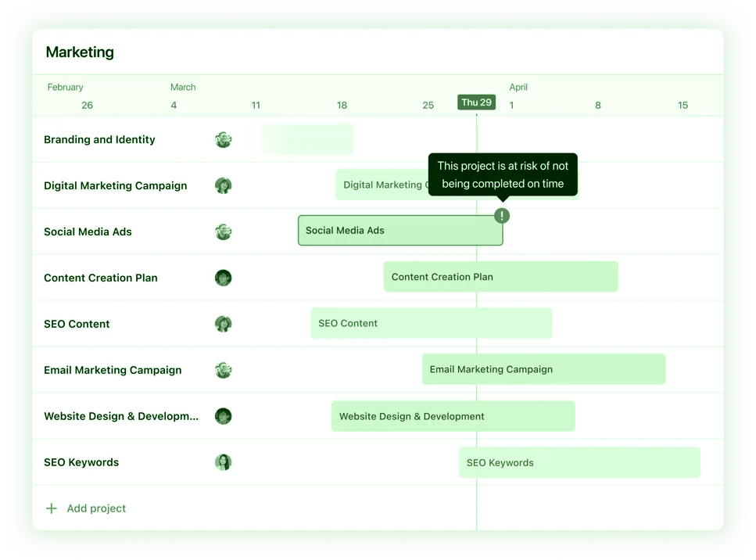
Task: Select the Thu 29 date marker
Action: tap(476, 102)
